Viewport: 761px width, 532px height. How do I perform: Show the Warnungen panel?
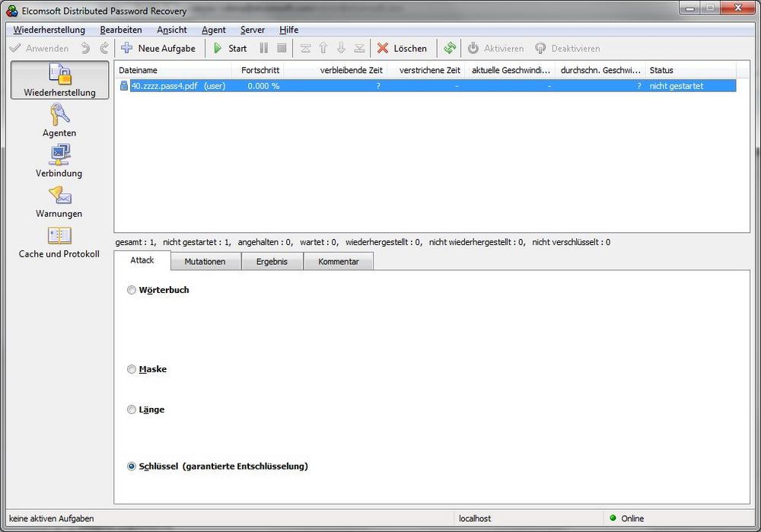tap(59, 202)
